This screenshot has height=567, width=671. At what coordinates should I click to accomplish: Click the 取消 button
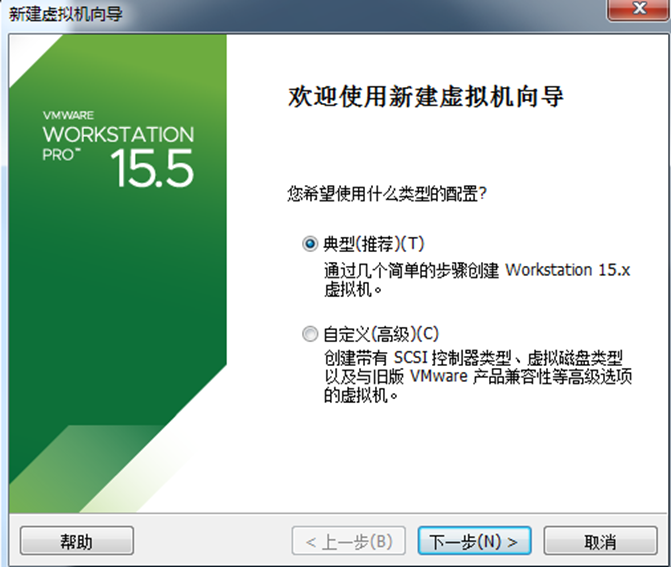[x=600, y=541]
